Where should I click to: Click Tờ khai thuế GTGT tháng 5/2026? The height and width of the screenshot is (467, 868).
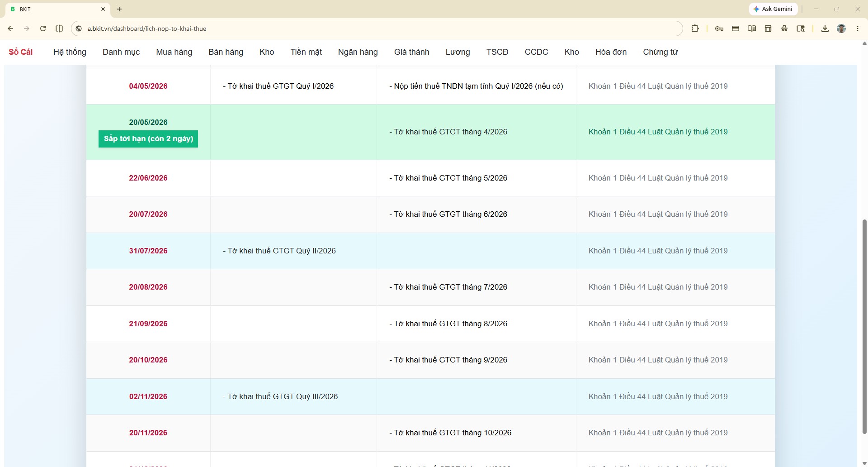[x=448, y=178]
